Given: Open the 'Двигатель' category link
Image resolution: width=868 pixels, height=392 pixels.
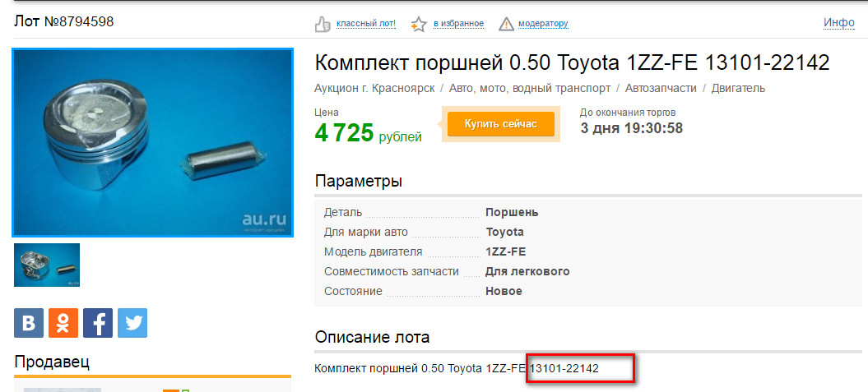Looking at the screenshot, I should tap(738, 88).
